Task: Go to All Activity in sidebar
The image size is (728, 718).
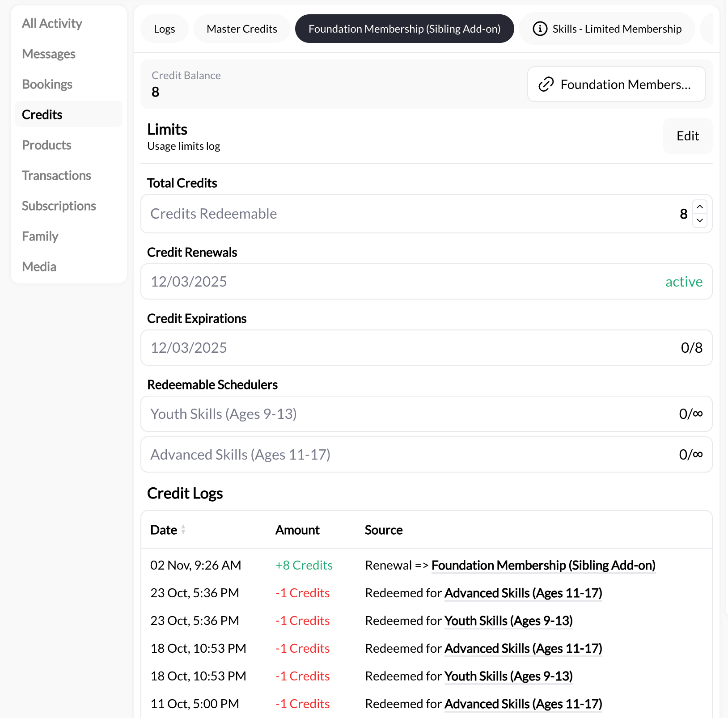Action: pyautogui.click(x=52, y=23)
